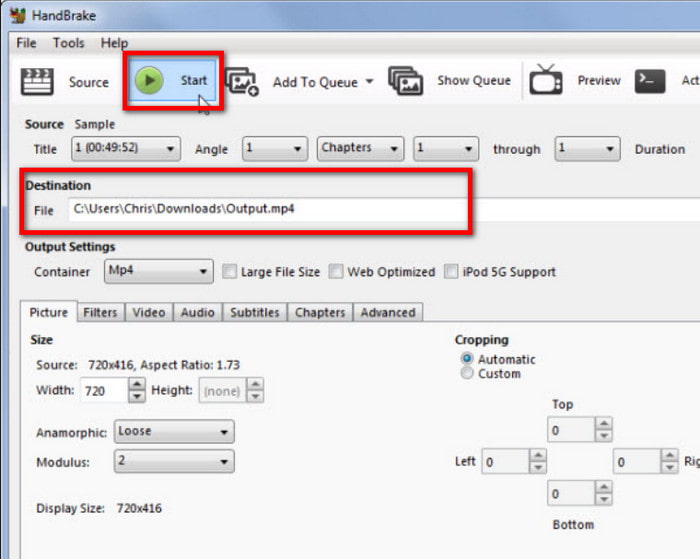Increase Right crop with up arrow
The width and height of the screenshot is (700, 559).
pos(670,455)
